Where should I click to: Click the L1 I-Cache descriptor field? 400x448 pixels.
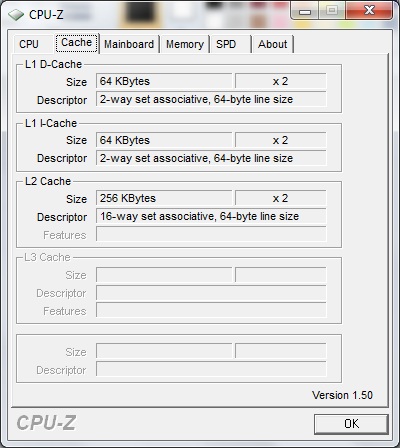click(211, 158)
